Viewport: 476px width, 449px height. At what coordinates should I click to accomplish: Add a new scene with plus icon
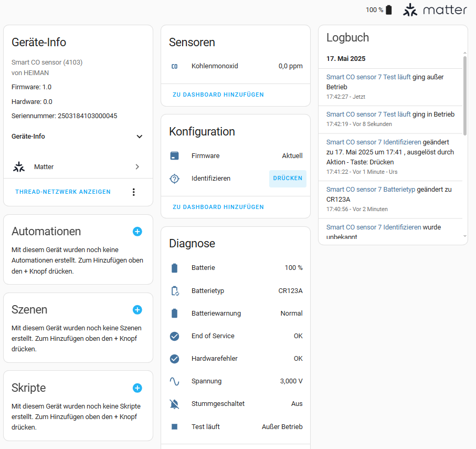point(137,310)
